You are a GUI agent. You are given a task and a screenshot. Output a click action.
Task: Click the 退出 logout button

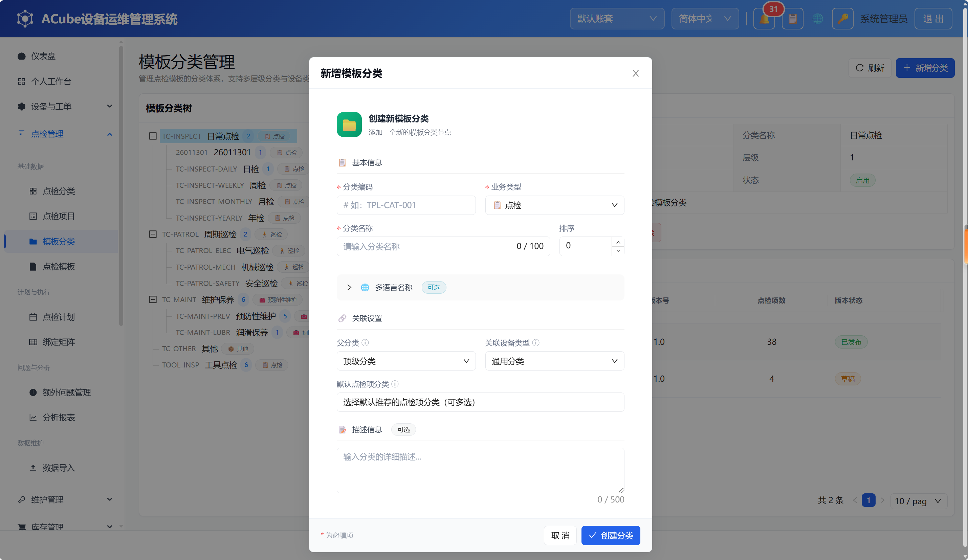click(x=933, y=18)
